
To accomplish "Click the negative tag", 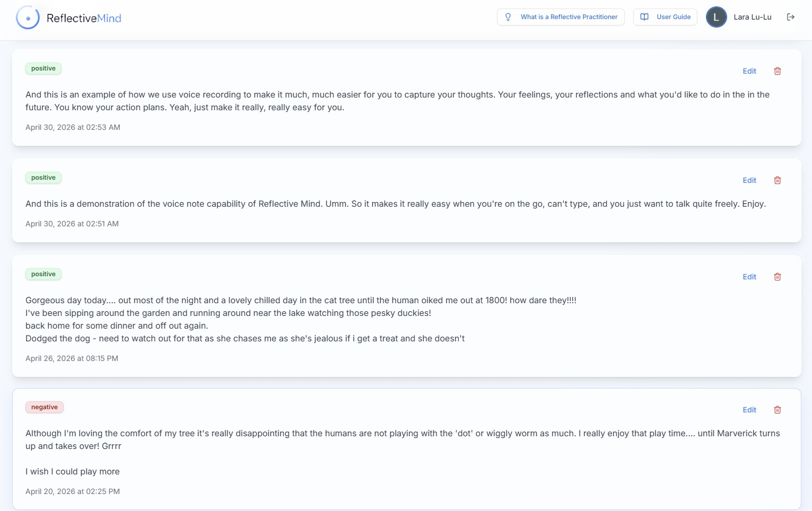I will [x=45, y=407].
